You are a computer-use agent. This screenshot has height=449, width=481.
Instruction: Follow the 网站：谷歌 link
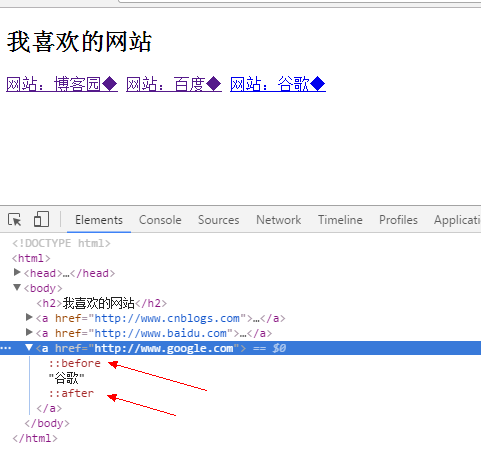click(278, 84)
